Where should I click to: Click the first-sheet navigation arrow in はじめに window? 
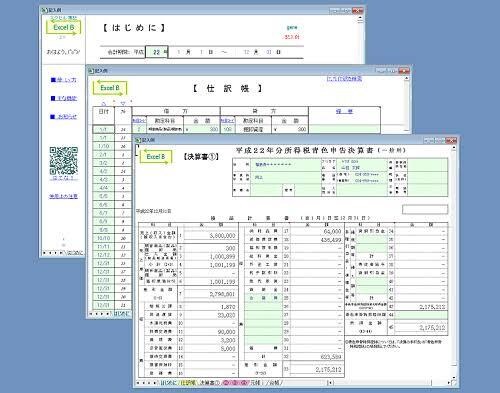[x=45, y=253]
